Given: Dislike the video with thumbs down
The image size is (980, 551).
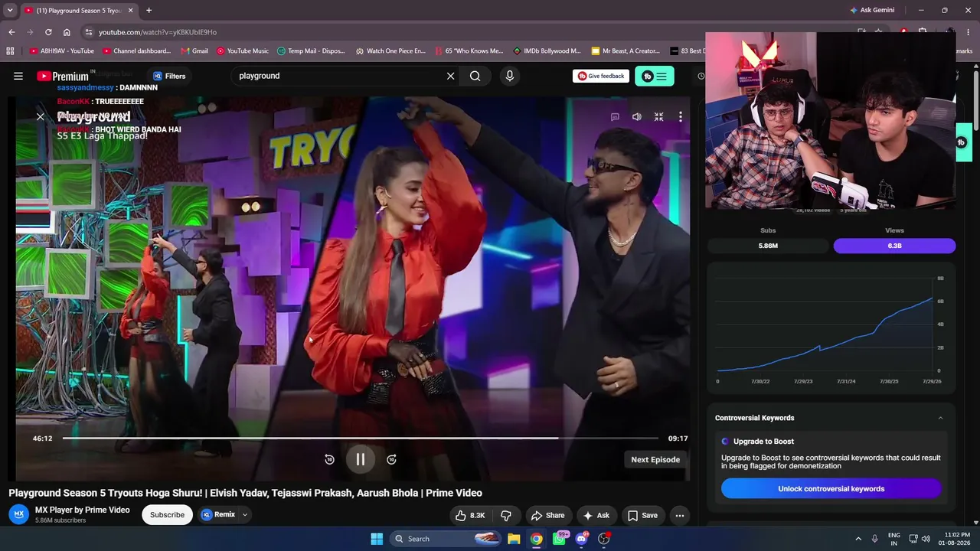Looking at the screenshot, I should coord(505,515).
